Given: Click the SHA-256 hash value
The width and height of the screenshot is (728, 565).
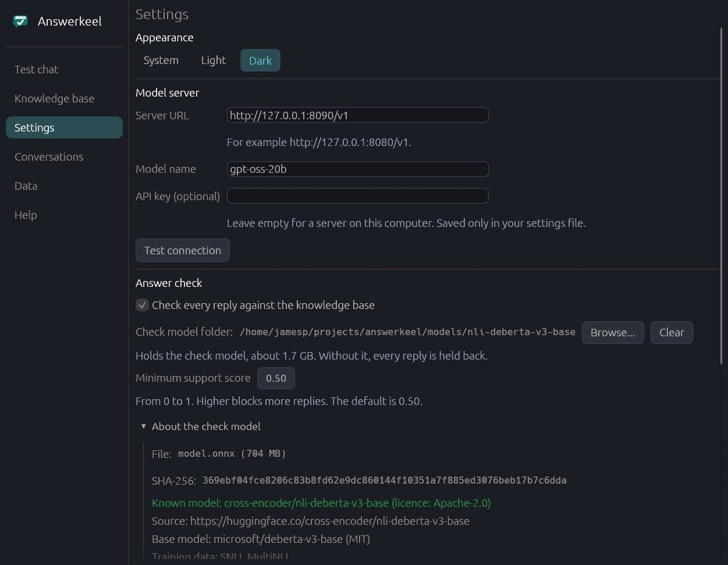Looking at the screenshot, I should [x=385, y=481].
